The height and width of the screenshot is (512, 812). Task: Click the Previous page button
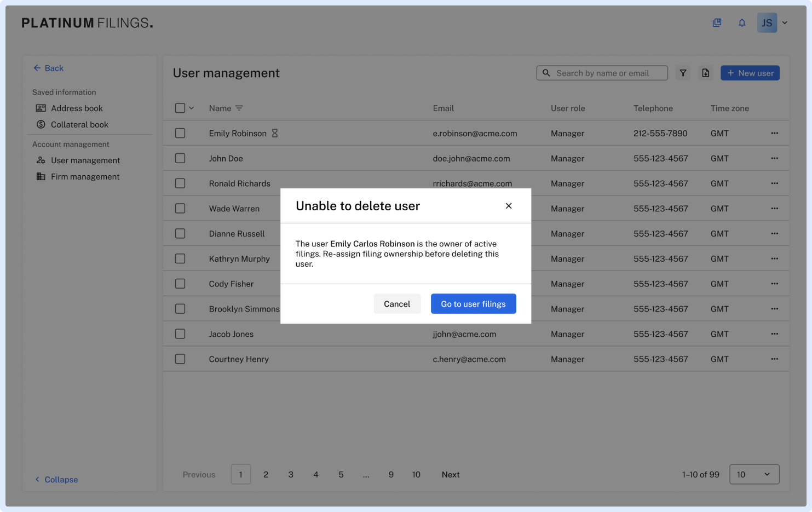pos(199,475)
